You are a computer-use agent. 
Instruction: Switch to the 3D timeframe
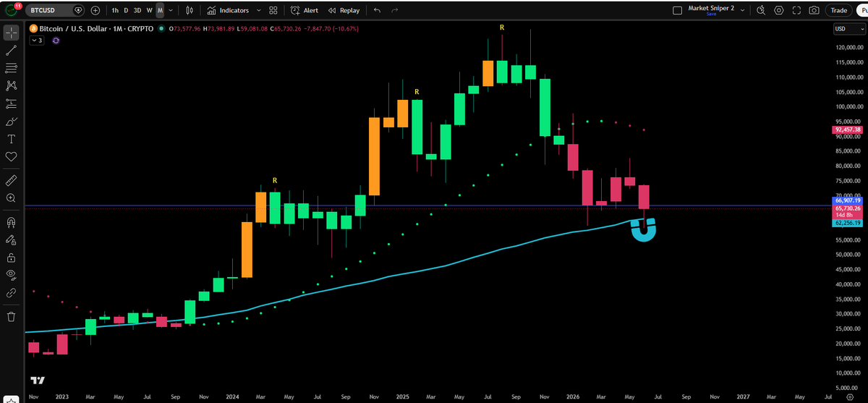tap(137, 11)
